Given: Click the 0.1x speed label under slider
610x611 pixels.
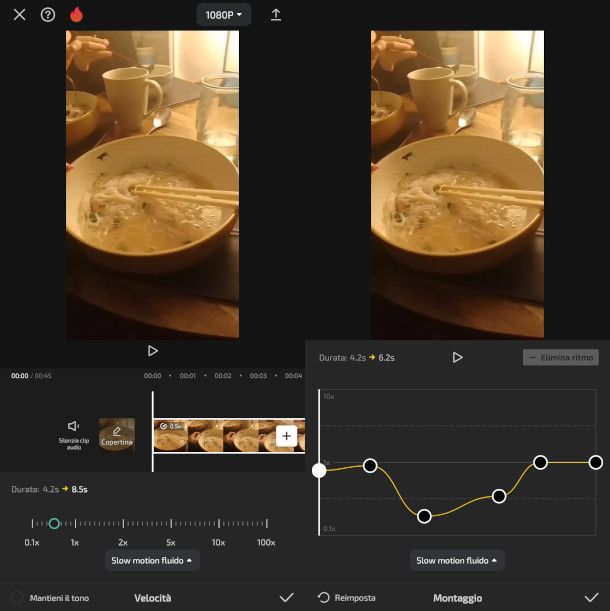Looking at the screenshot, I should (x=32, y=542).
